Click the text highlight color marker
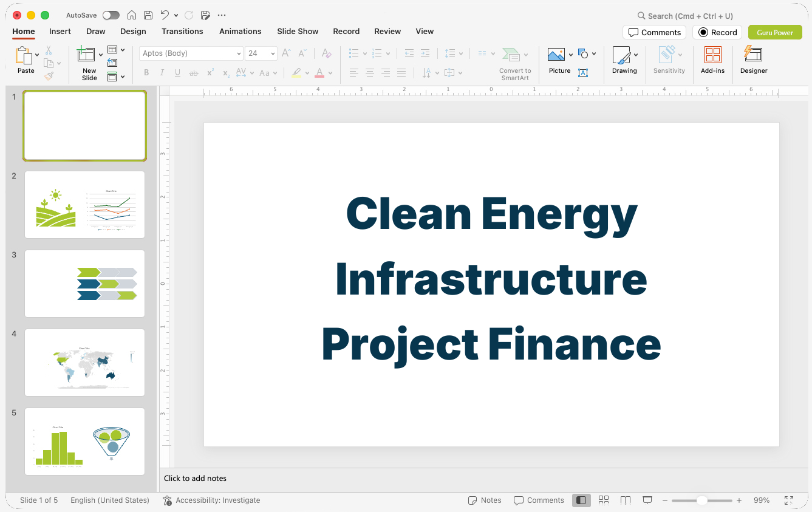812x512 pixels. coord(296,73)
